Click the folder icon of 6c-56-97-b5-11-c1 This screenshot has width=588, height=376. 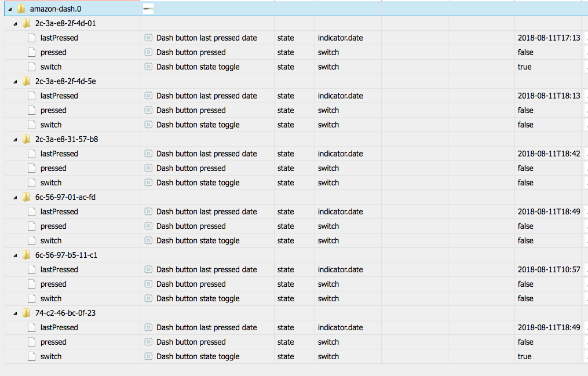pyautogui.click(x=26, y=255)
